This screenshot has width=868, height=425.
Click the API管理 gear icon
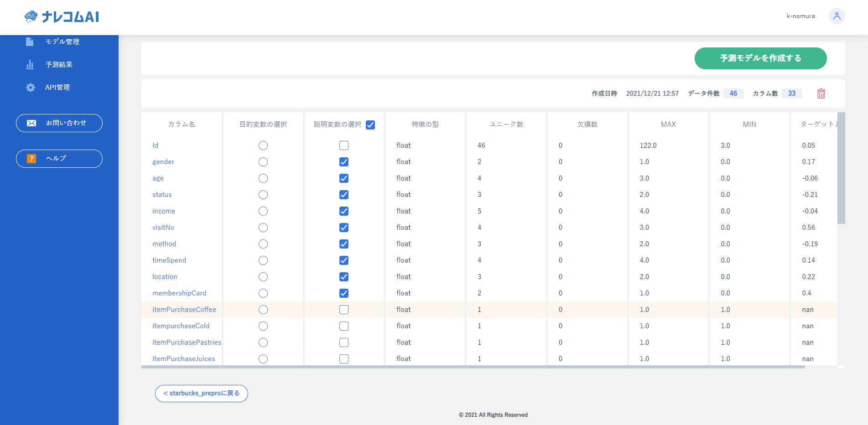(x=30, y=88)
